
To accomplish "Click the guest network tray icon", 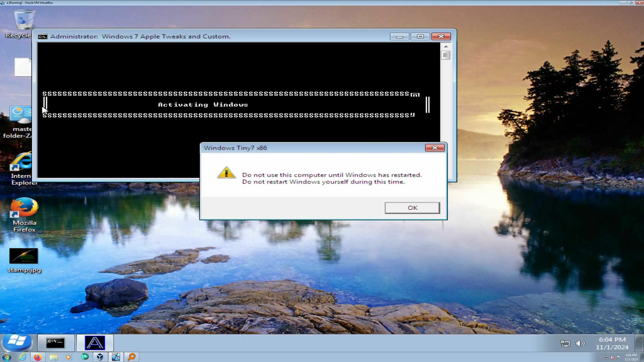I will (565, 343).
